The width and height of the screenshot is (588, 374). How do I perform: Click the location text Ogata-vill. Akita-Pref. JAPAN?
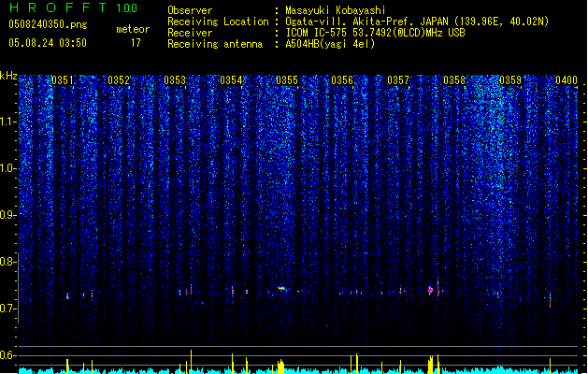tap(366, 22)
